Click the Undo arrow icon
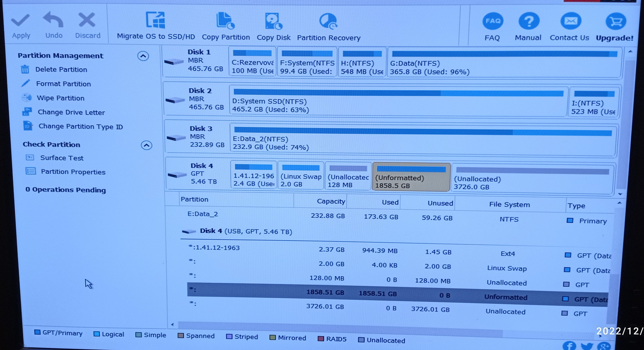This screenshot has width=644, height=350. [x=53, y=20]
